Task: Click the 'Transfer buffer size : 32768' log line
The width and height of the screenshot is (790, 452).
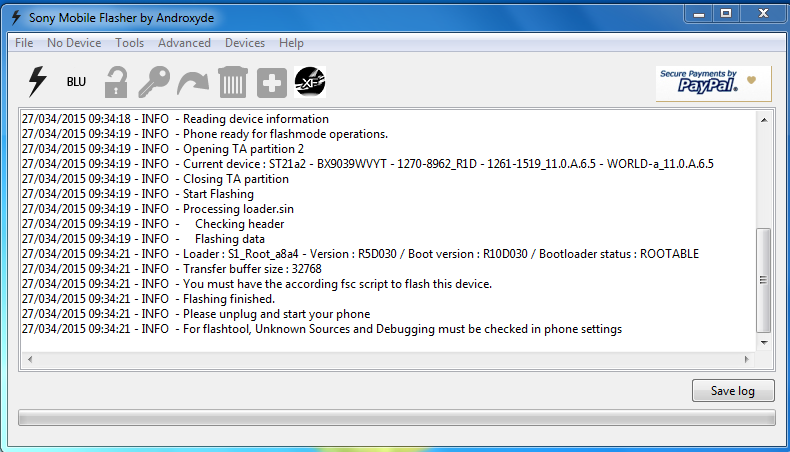Action: click(171, 269)
